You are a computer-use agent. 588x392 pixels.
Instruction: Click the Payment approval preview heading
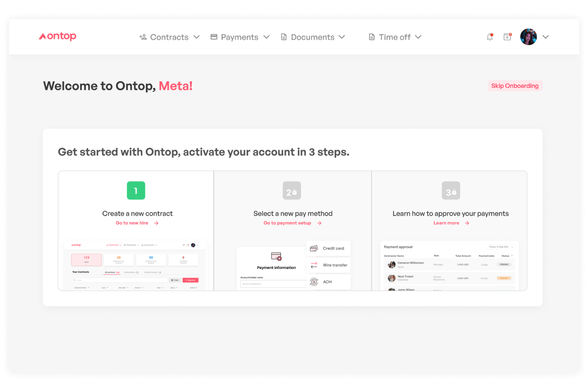point(398,247)
